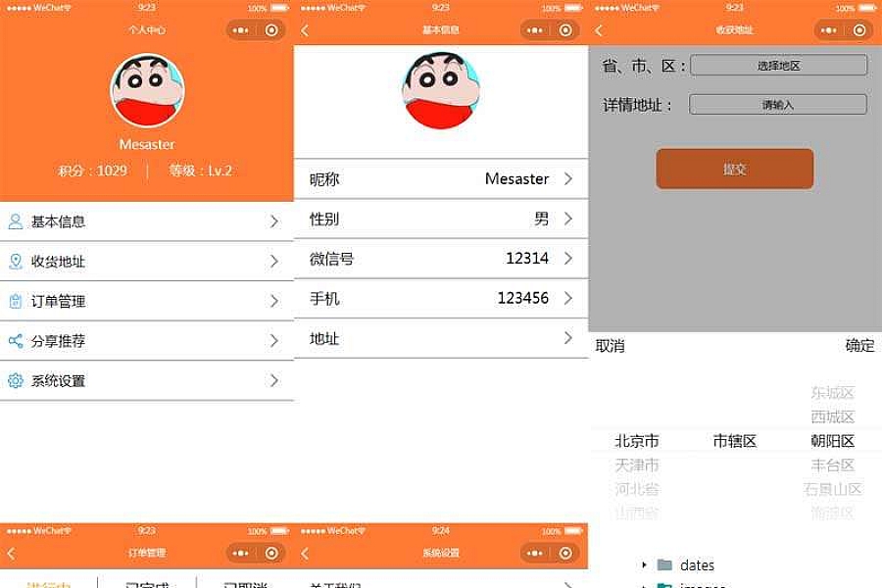The image size is (882, 588).
Task: Expand the 订单管理 row chevron
Action: coord(274,301)
